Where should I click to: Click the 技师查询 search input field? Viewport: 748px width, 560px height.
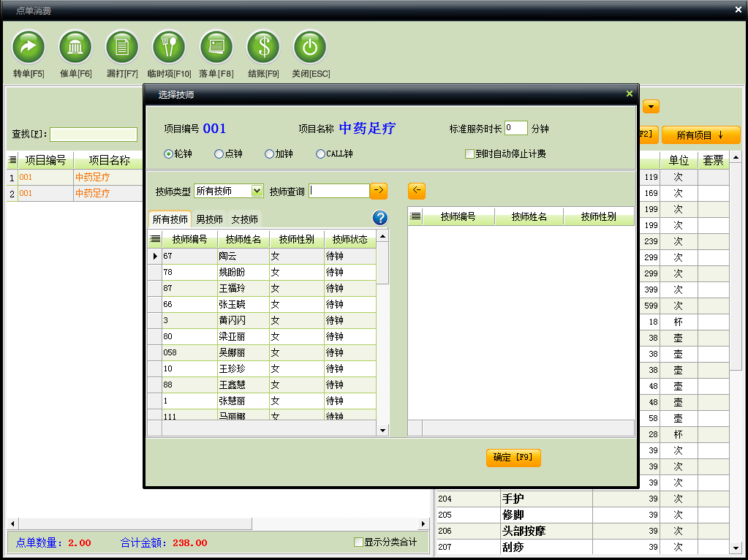point(339,191)
